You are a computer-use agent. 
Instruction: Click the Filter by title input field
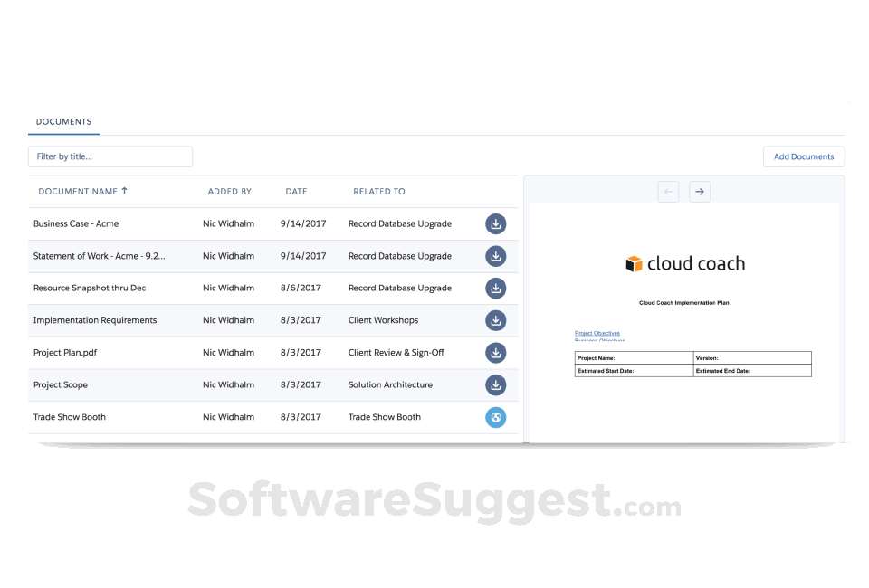tap(110, 156)
